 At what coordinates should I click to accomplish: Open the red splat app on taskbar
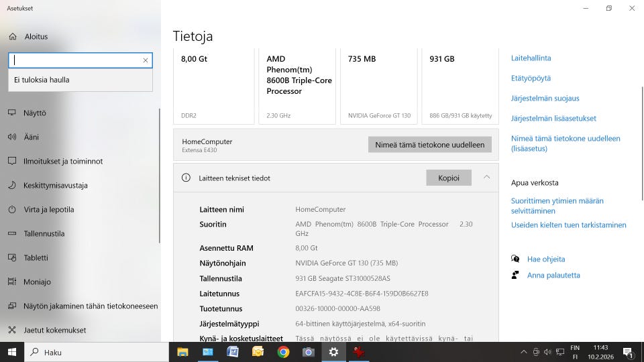[358, 352]
